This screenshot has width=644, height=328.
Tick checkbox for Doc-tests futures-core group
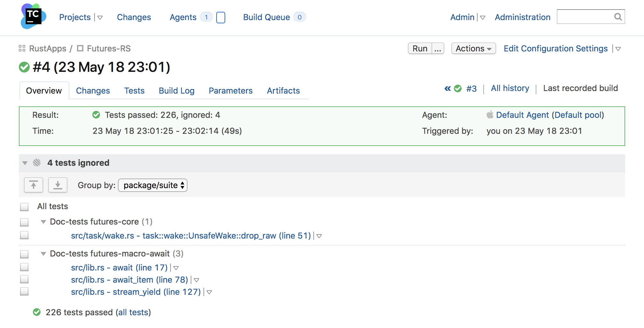pyautogui.click(x=24, y=222)
